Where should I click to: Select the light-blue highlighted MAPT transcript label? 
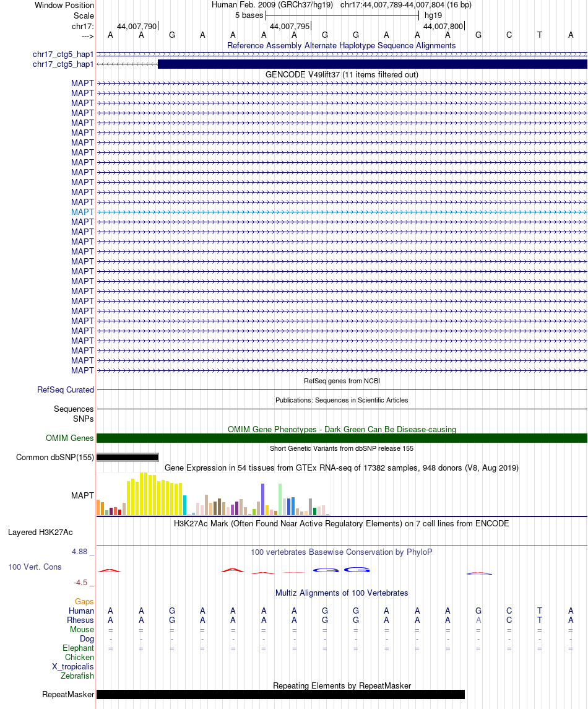point(82,212)
